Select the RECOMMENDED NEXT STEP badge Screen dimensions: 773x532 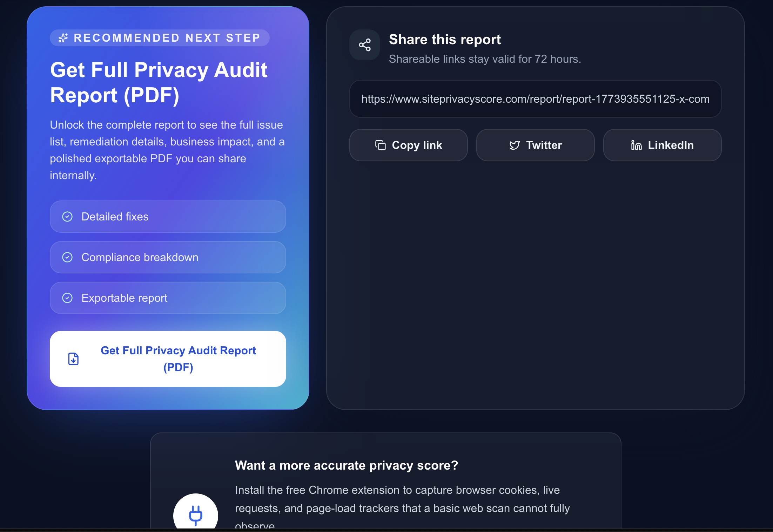[160, 38]
